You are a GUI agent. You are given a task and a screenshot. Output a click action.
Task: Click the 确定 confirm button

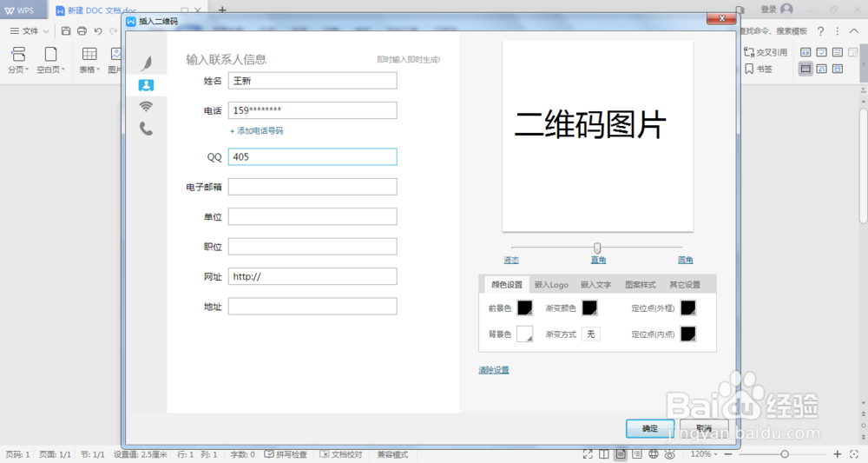pyautogui.click(x=650, y=428)
